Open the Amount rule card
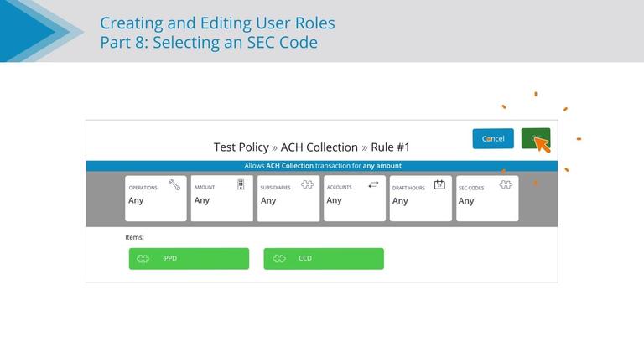 (x=221, y=199)
